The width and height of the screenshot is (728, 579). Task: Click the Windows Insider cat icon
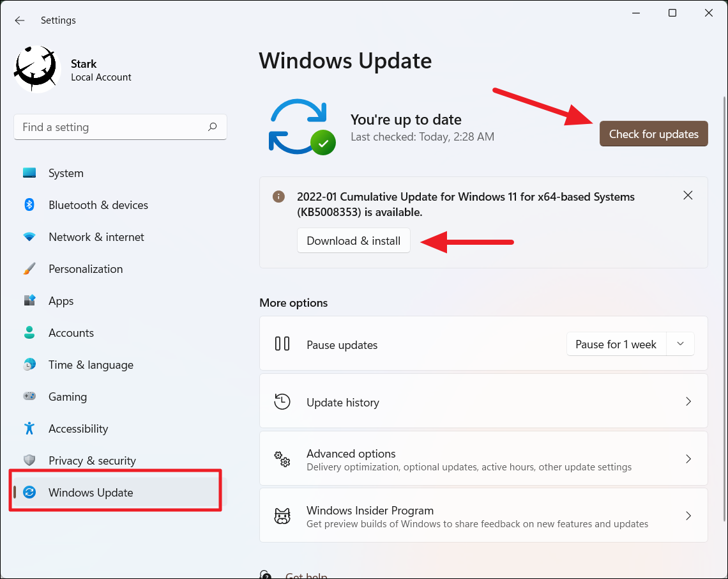click(282, 516)
